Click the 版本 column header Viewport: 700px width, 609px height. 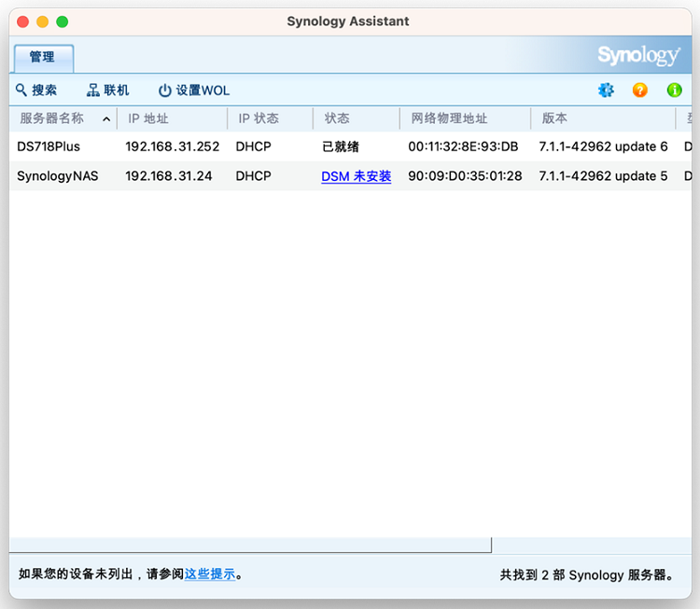click(x=554, y=118)
